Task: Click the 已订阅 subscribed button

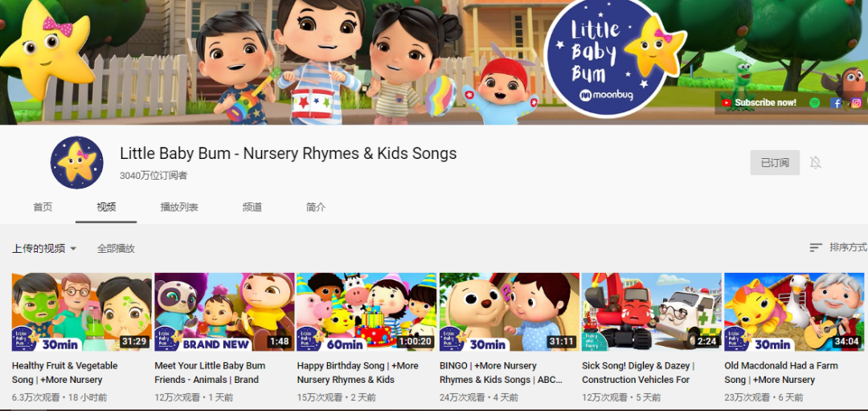Action: 775,163
